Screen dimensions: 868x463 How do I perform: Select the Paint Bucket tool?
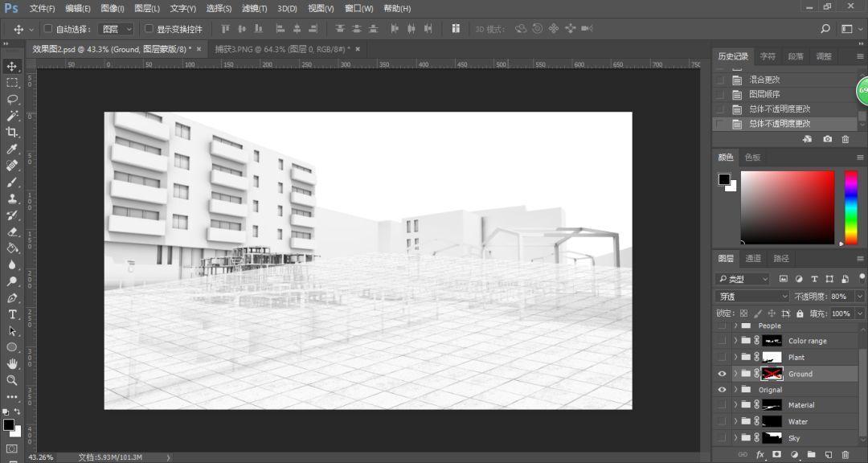(x=11, y=248)
